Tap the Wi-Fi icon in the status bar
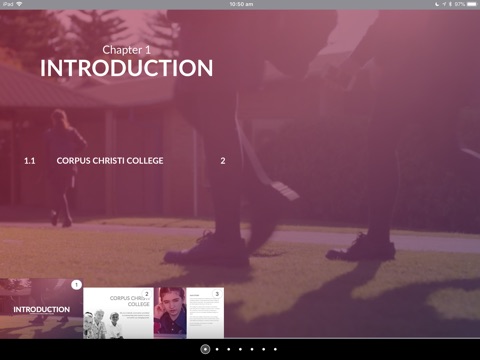 coord(19,4)
